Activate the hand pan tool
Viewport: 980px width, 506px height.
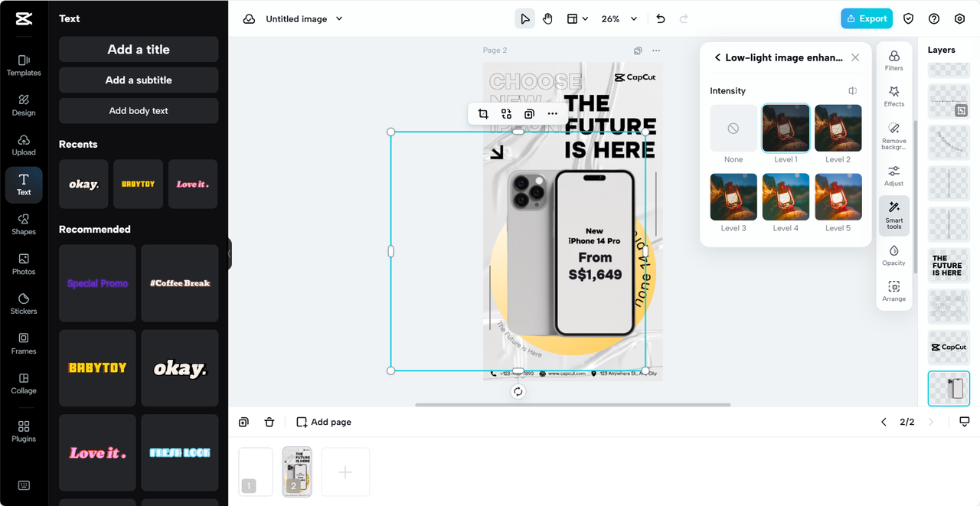(x=547, y=19)
